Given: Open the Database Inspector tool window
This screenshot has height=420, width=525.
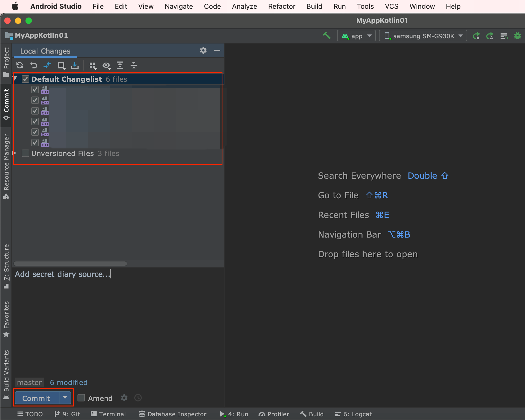Looking at the screenshot, I should click(x=173, y=414).
